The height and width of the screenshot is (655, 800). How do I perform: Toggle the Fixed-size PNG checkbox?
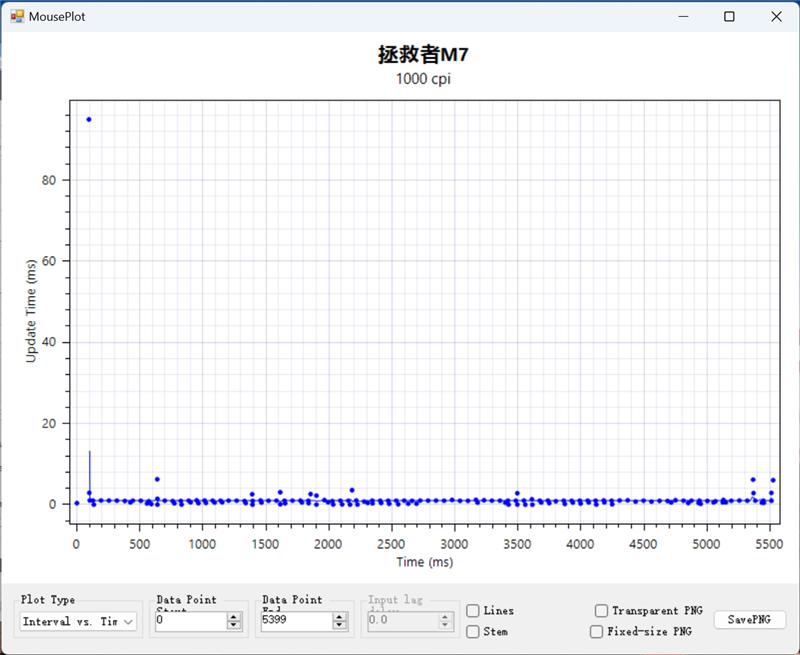click(x=597, y=632)
